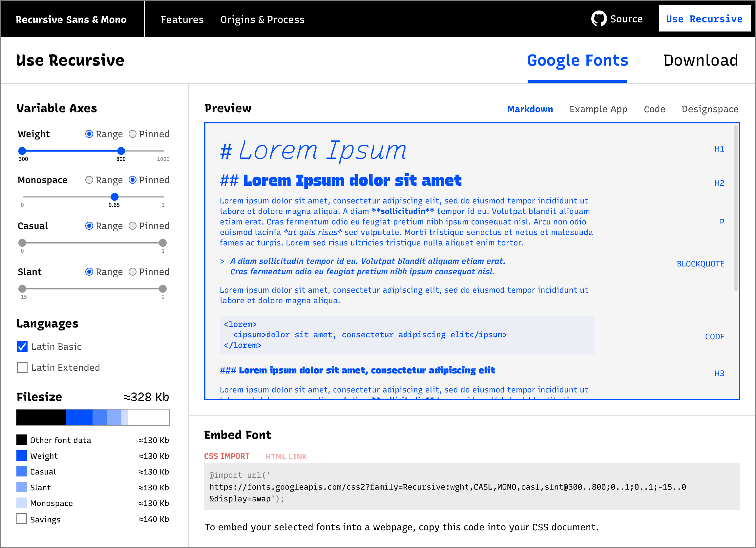Go to Origins & Process page
This screenshot has height=548, width=756.
[262, 20]
